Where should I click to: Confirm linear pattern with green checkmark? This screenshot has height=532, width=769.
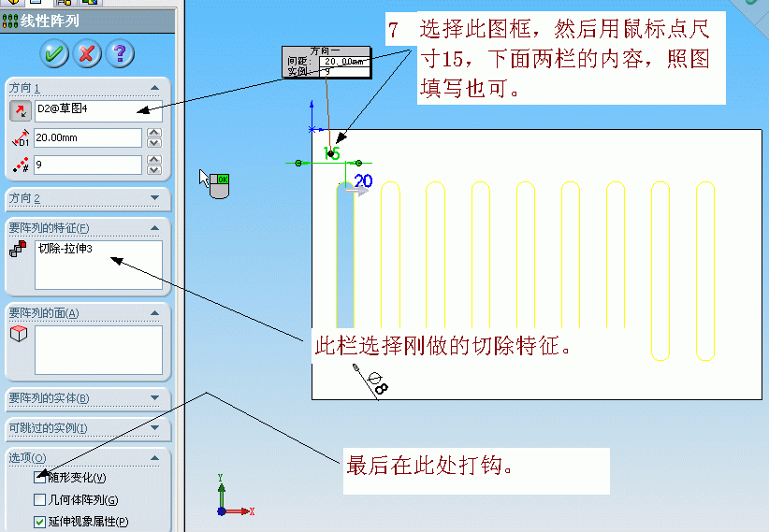click(x=54, y=53)
